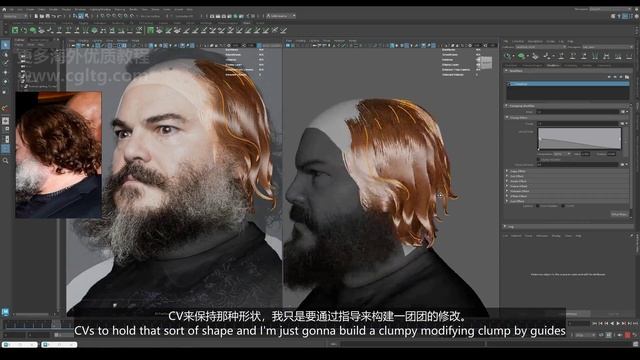This screenshot has width=640, height=360.
Task: Click green clear preview icon in XGen toolbar
Action: (x=521, y=56)
